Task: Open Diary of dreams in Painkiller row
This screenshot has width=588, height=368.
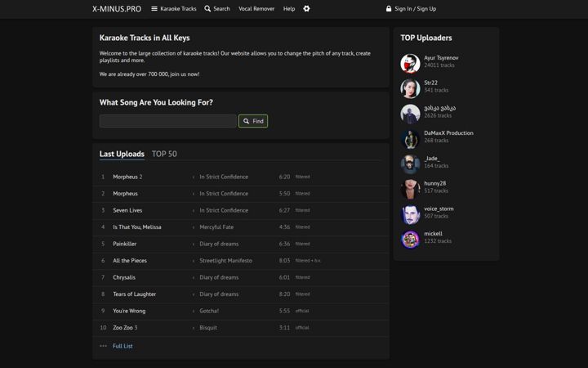Action: click(219, 244)
